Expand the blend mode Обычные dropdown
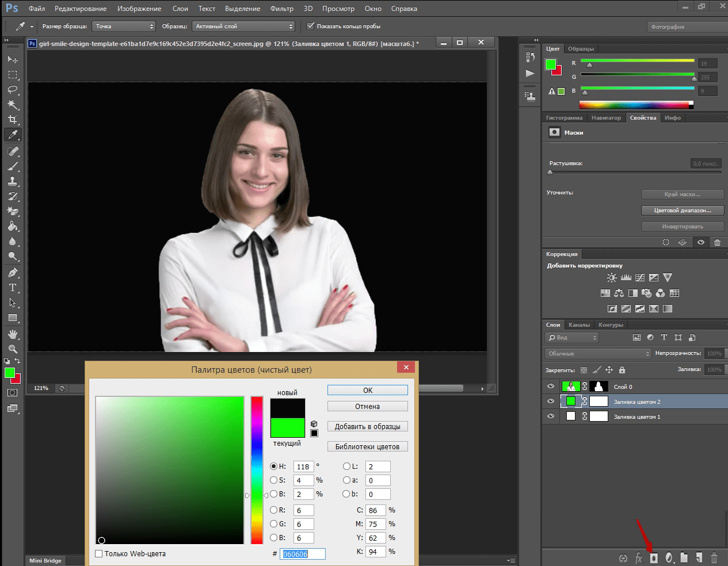 597,354
